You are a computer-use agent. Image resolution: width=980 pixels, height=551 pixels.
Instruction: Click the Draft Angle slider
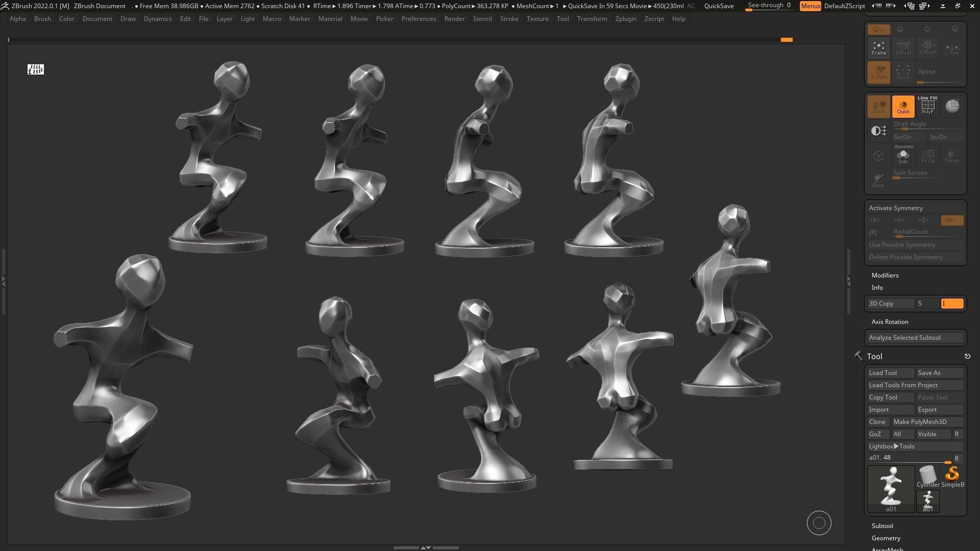click(x=927, y=125)
